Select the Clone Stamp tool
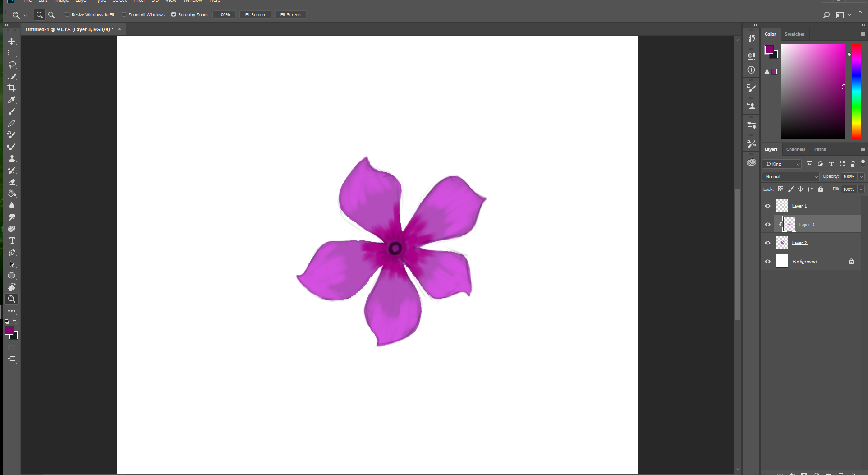The image size is (868, 475). click(x=12, y=158)
